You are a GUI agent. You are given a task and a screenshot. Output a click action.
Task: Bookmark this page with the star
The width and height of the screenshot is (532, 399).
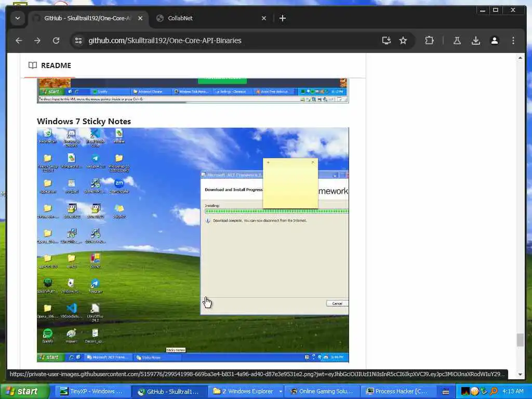coord(403,41)
